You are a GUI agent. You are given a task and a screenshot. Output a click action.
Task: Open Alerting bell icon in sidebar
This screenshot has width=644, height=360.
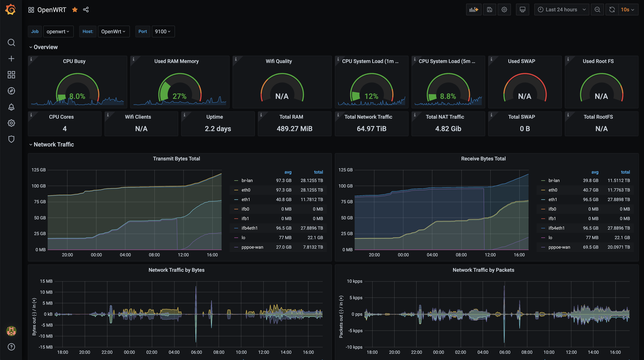11,107
